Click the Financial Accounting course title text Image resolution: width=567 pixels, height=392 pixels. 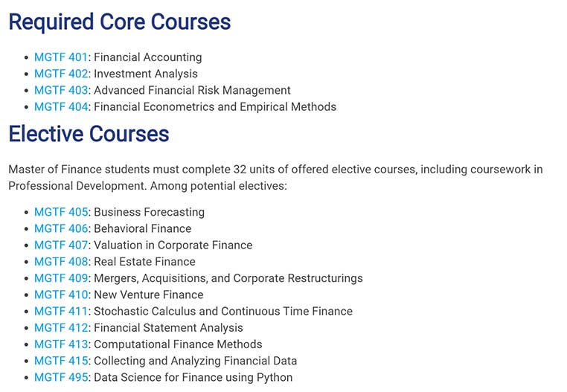[148, 57]
